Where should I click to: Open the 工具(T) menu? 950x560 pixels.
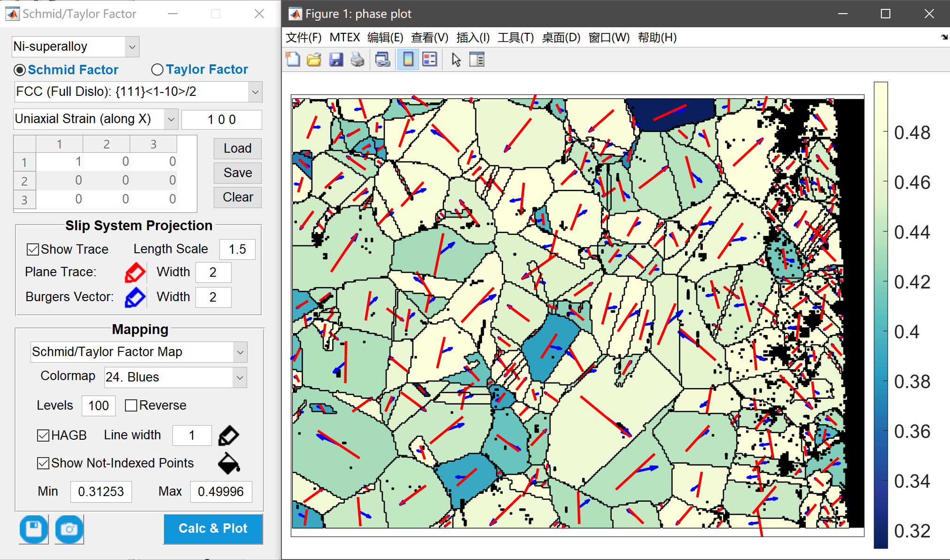(x=515, y=38)
